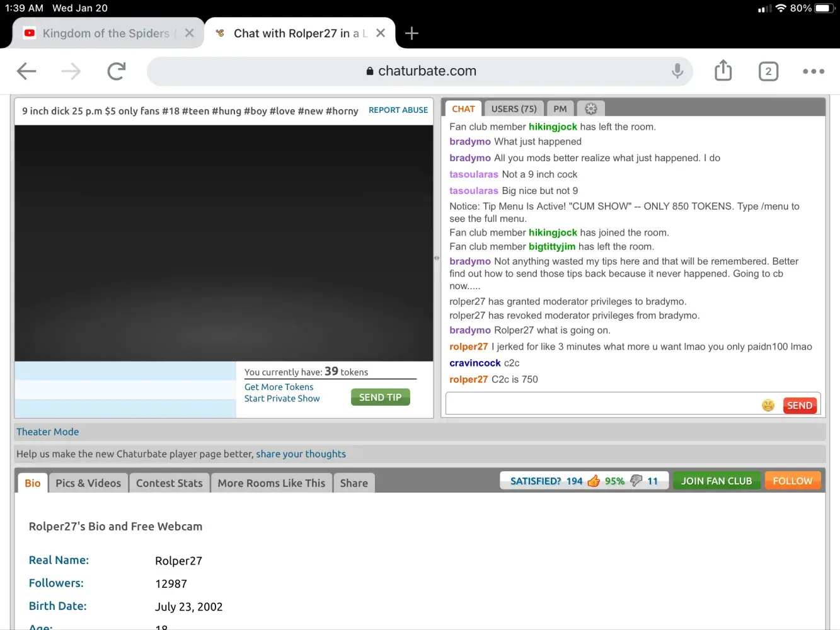Click the orange FOLLOW button
The height and width of the screenshot is (630, 840).
coord(792,481)
